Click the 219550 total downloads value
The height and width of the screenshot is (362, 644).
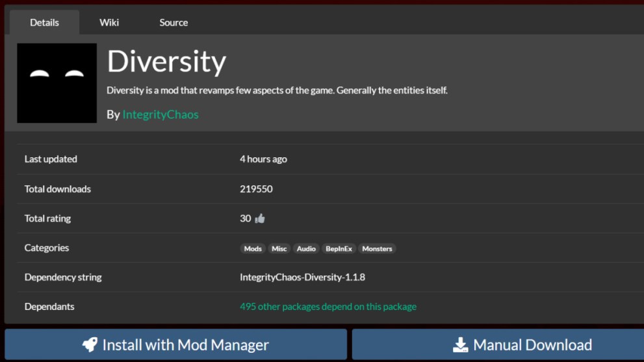click(x=256, y=189)
